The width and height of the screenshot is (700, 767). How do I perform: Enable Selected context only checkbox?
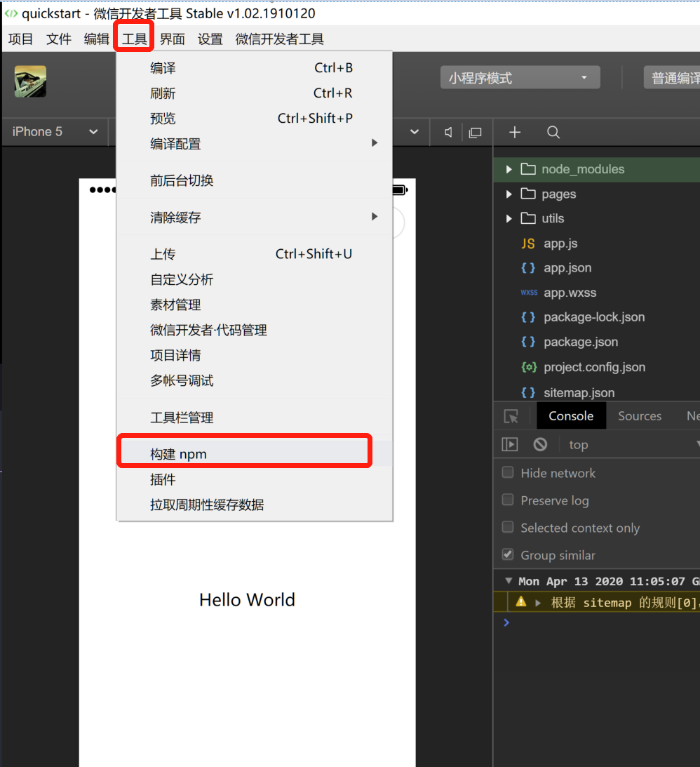pos(508,527)
